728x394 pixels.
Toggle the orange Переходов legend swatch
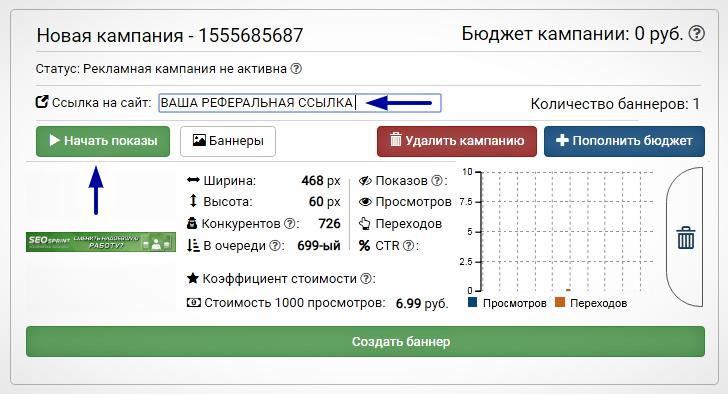[x=560, y=303]
